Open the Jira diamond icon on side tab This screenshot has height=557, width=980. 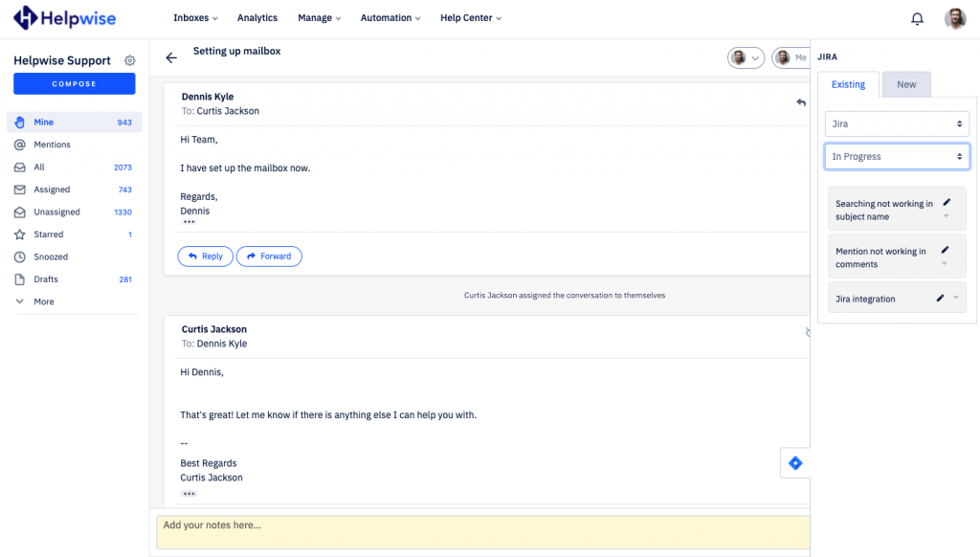795,463
